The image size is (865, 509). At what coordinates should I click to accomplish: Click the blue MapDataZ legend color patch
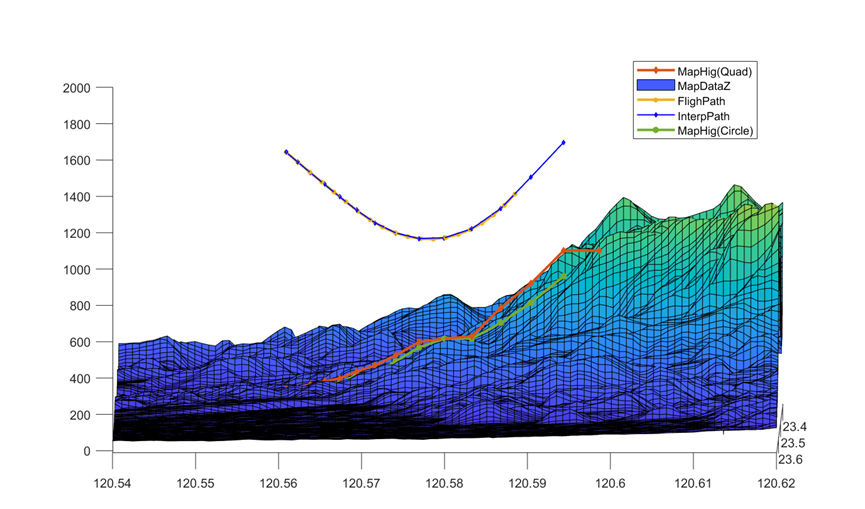click(654, 87)
